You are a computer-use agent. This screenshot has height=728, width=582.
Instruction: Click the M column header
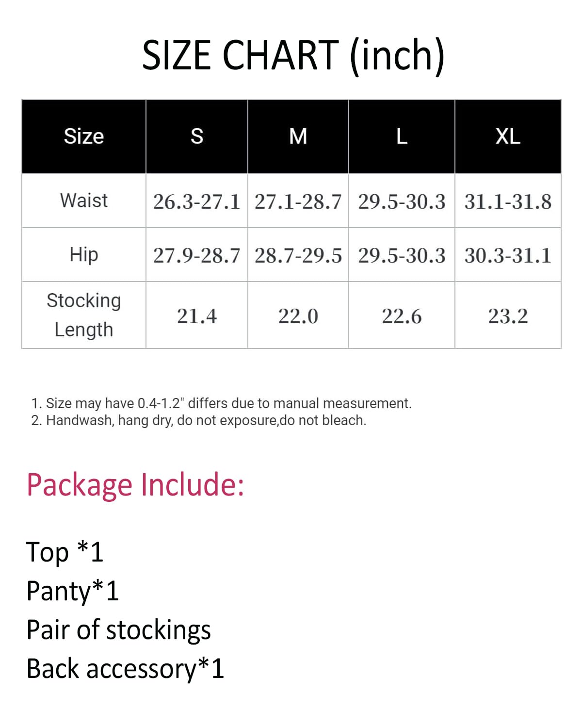[x=298, y=136]
